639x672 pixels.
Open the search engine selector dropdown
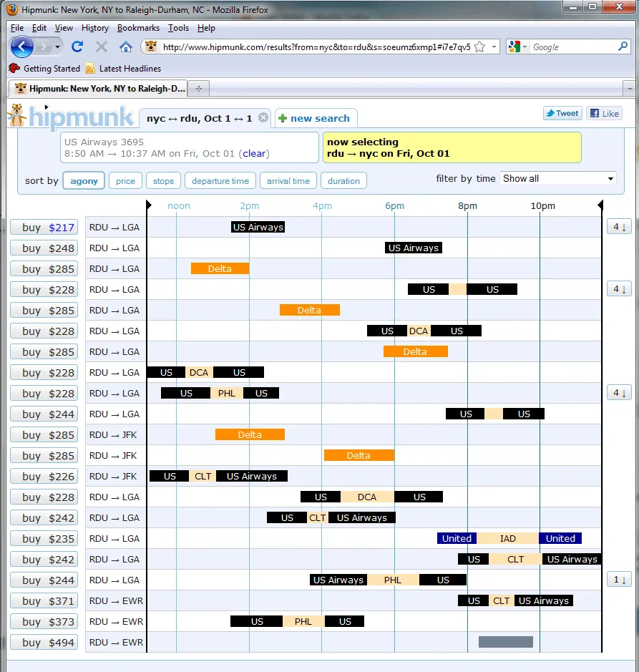point(525,47)
